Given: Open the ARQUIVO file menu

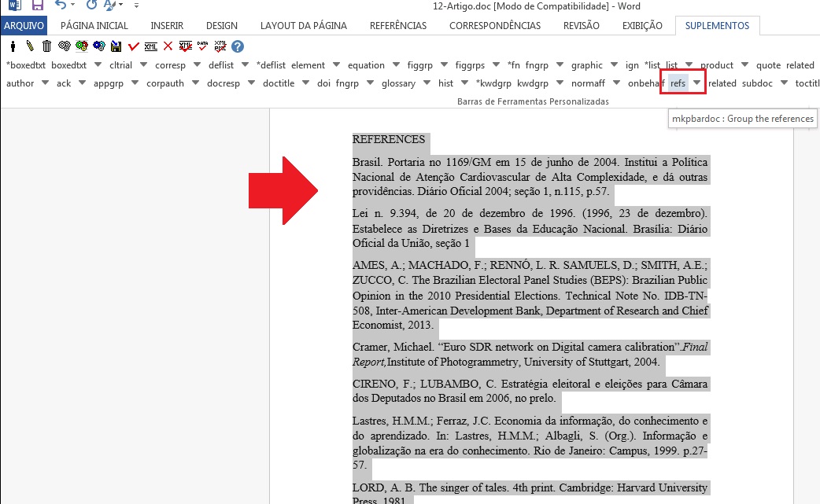Looking at the screenshot, I should coord(25,25).
